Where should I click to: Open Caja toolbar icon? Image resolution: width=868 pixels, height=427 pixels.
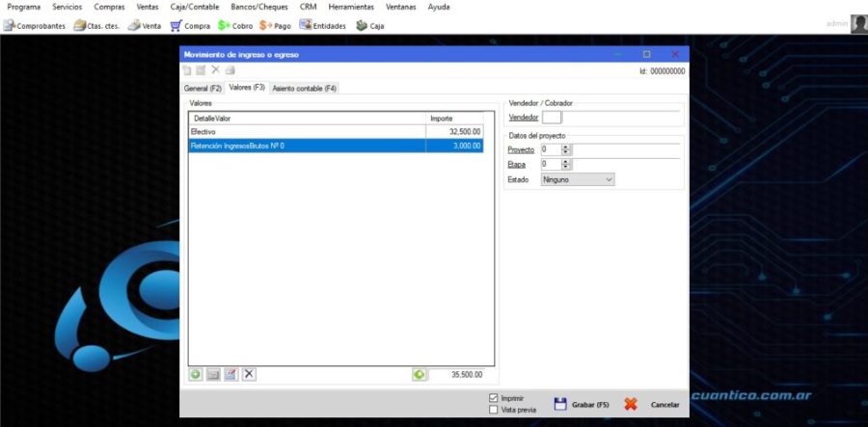(369, 25)
